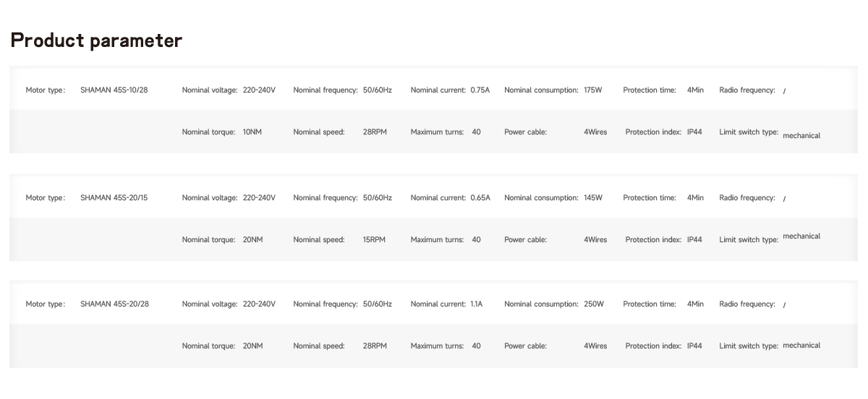This screenshot has height=399, width=868.
Task: Click the 175W nominal consumption value
Action: click(593, 90)
